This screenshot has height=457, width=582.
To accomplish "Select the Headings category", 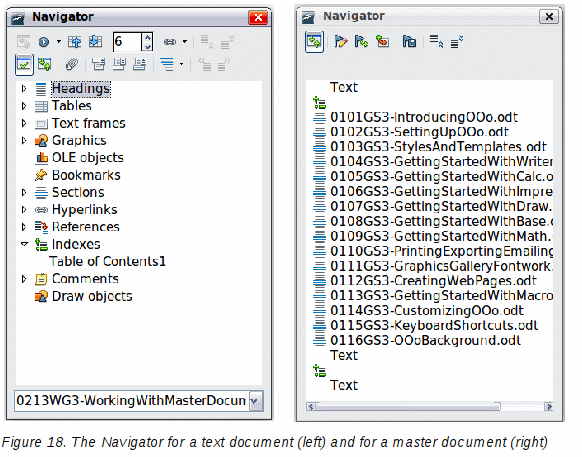I will [81, 89].
